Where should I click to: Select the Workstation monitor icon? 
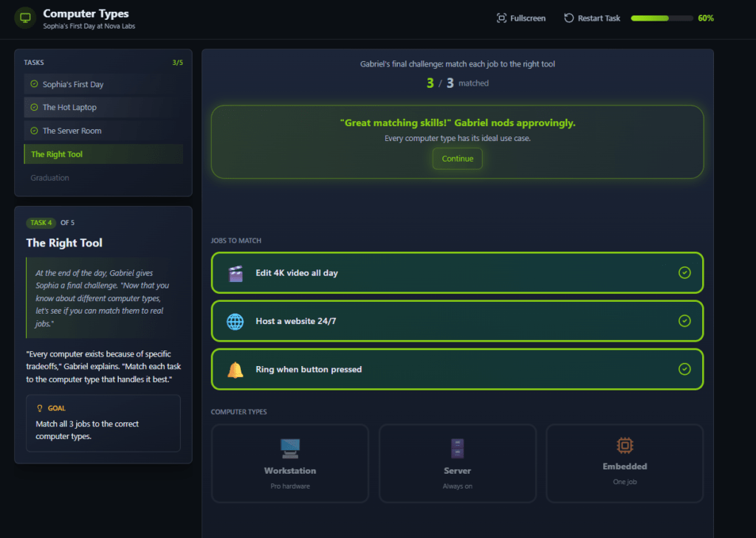pyautogui.click(x=290, y=447)
